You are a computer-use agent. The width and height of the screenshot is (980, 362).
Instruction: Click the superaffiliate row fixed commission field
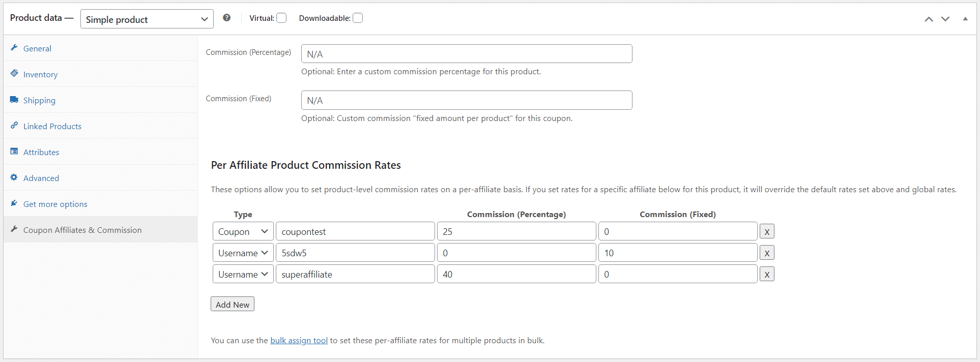[678, 274]
